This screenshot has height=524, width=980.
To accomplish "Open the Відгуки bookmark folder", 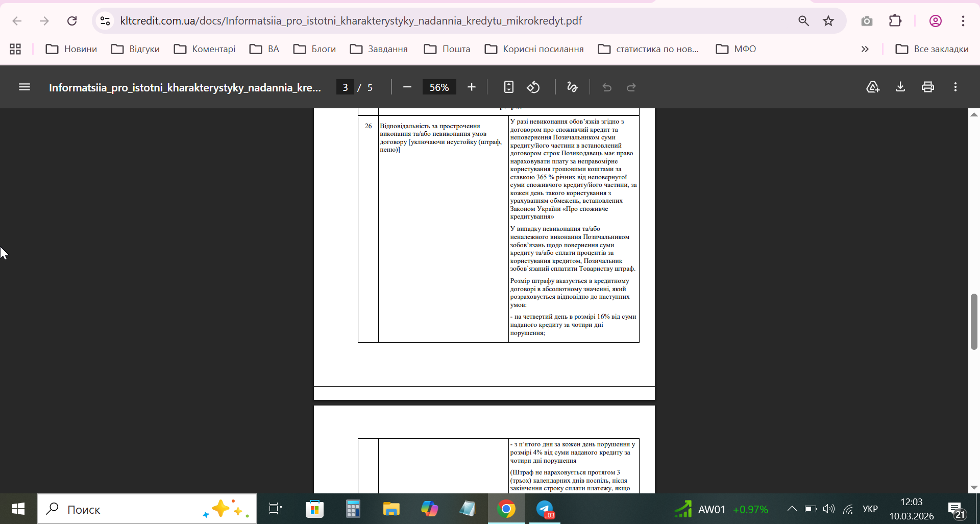I will (136, 49).
